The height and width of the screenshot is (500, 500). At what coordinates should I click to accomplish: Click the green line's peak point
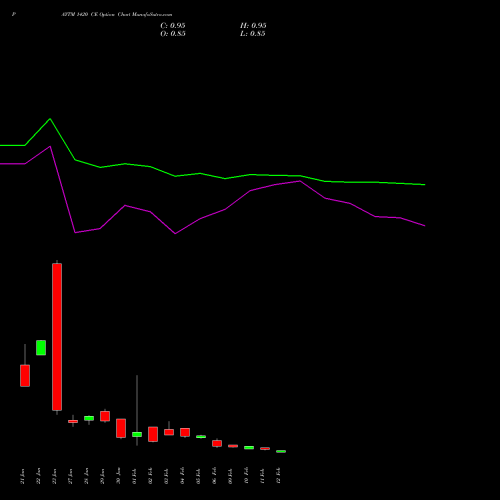point(50,119)
